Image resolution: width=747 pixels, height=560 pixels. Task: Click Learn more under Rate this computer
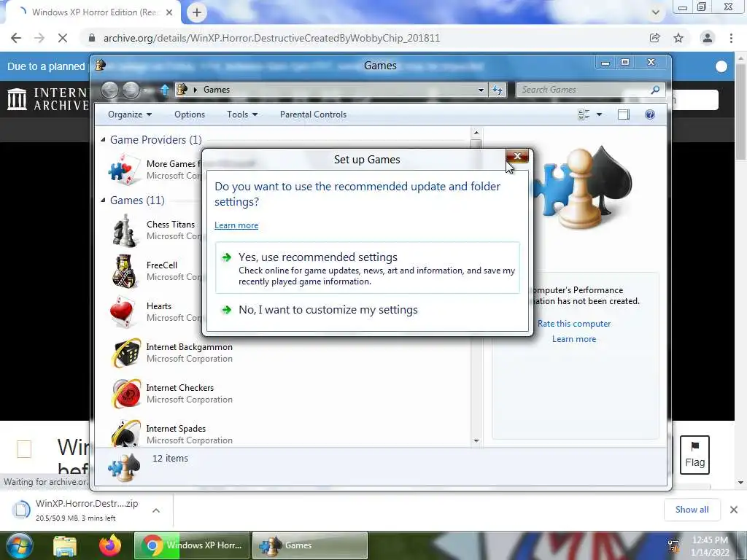[574, 339]
